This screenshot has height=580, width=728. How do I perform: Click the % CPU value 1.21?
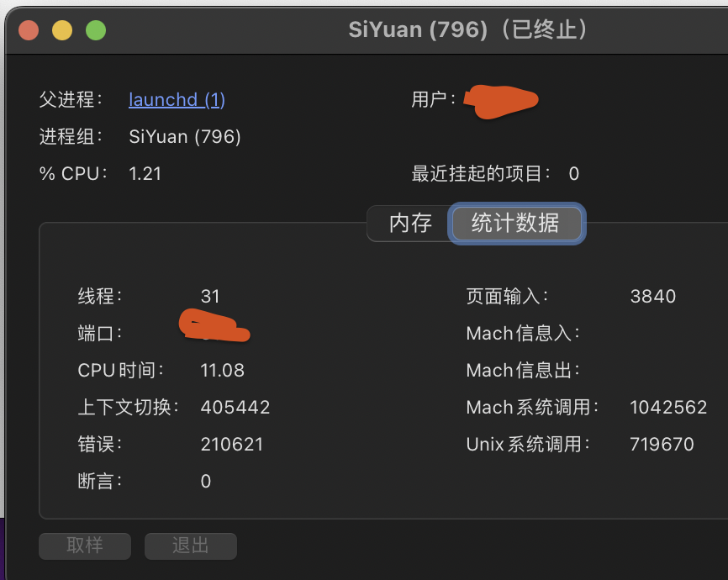(x=145, y=173)
